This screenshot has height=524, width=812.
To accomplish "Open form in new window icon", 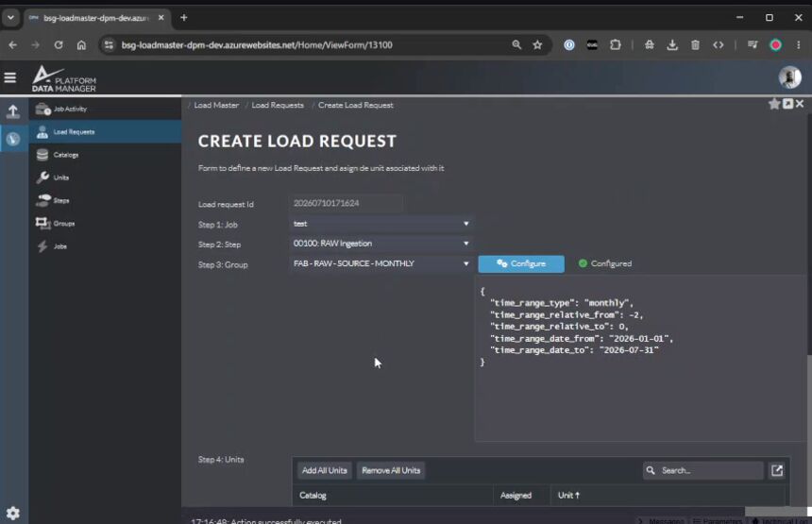I will click(787, 104).
